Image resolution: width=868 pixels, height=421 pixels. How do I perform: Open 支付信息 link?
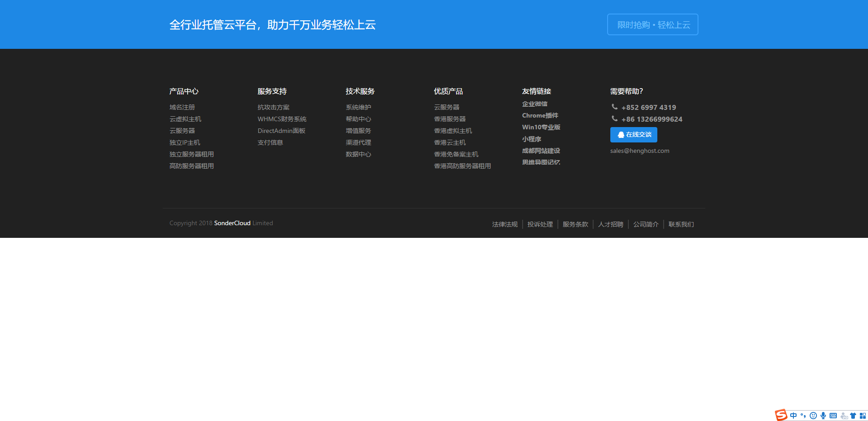(x=270, y=142)
